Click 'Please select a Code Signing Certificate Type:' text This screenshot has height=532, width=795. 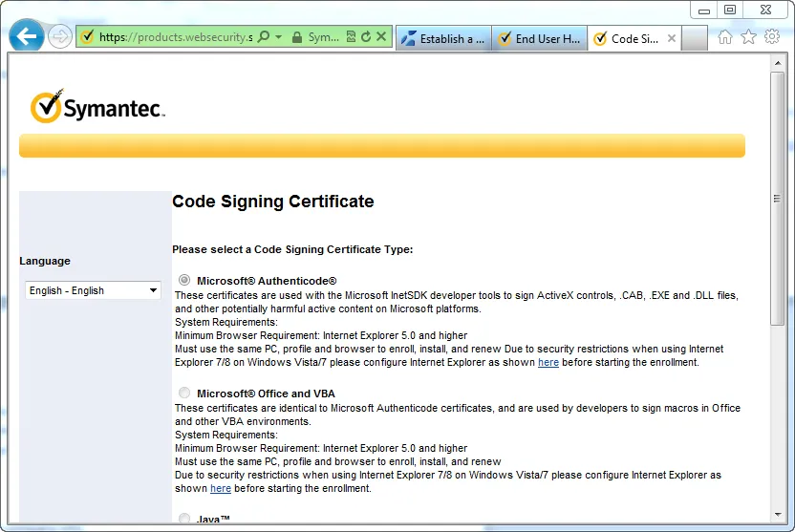[x=292, y=249]
